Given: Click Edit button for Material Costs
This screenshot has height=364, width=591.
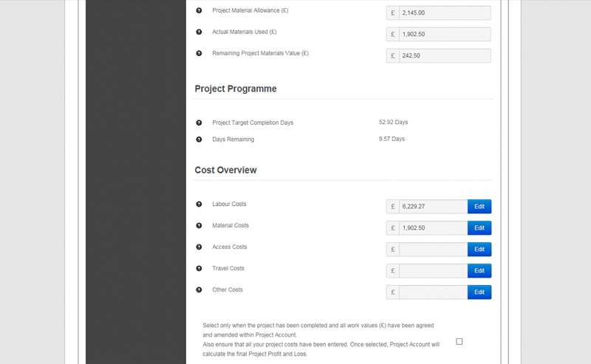Looking at the screenshot, I should click(x=479, y=228).
